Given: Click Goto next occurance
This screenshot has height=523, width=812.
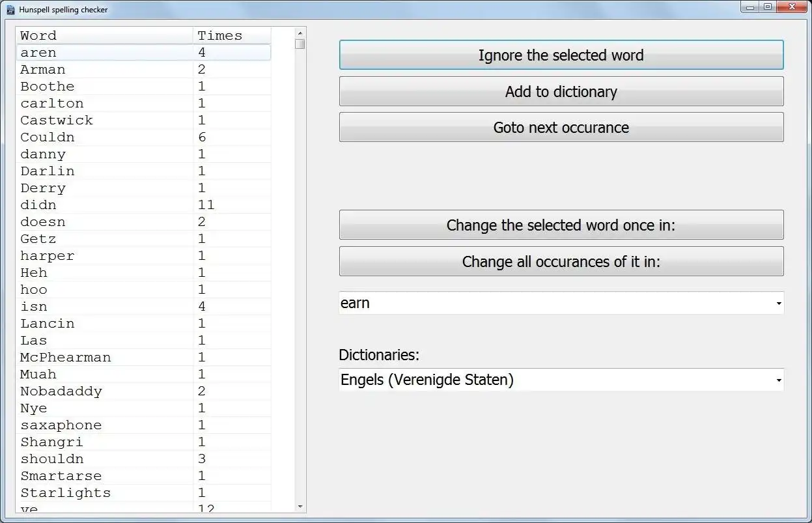Looking at the screenshot, I should pyautogui.click(x=561, y=128).
